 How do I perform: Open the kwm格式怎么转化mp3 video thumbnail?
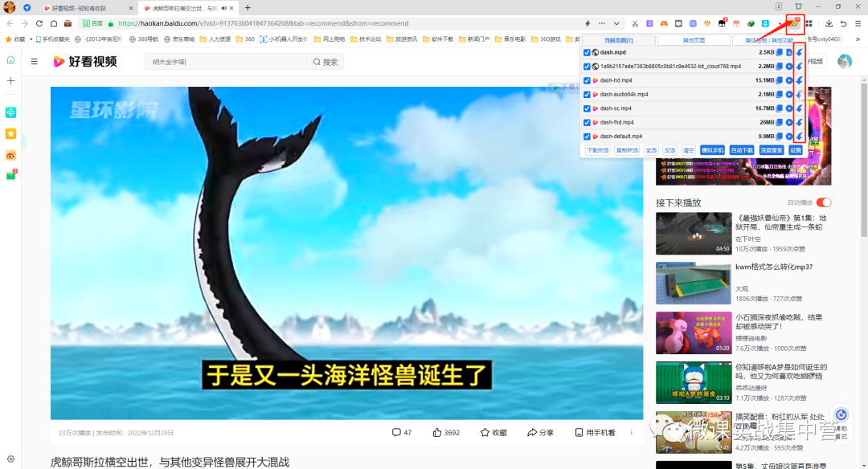coord(694,283)
